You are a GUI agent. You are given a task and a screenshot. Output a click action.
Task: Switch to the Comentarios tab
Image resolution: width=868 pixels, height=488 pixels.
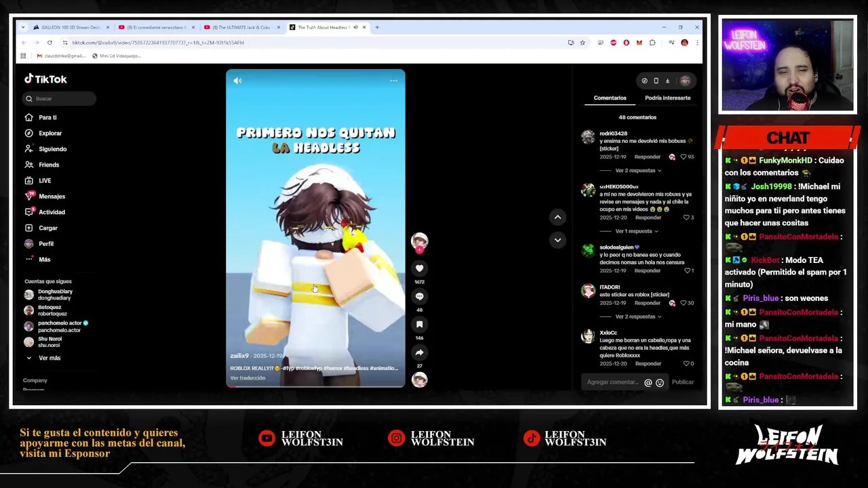pos(610,98)
